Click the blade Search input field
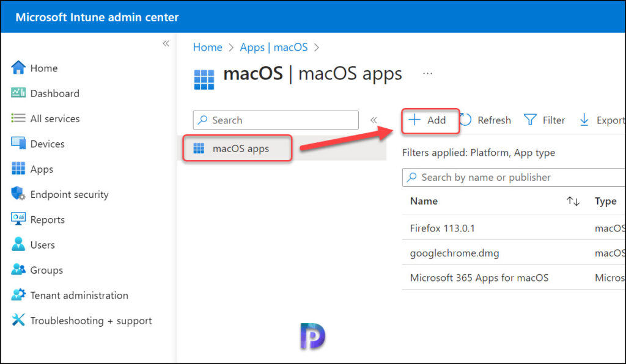The width and height of the screenshot is (626, 364). 276,120
